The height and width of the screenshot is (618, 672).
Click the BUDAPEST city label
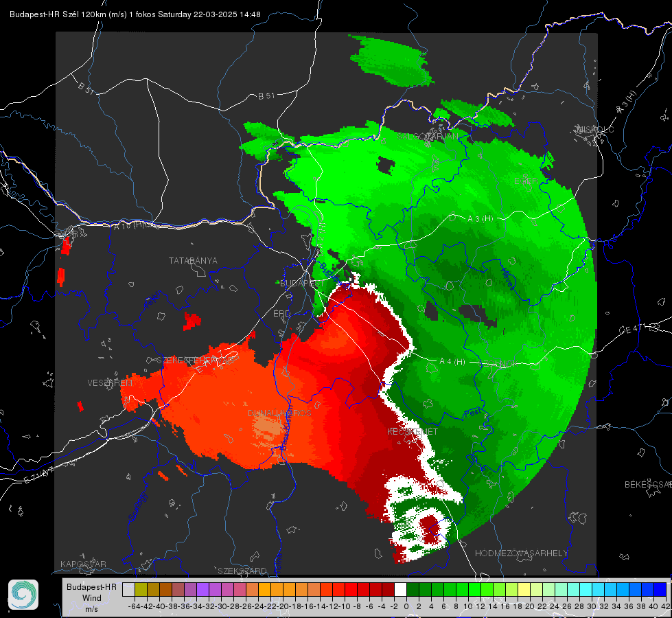pyautogui.click(x=302, y=284)
